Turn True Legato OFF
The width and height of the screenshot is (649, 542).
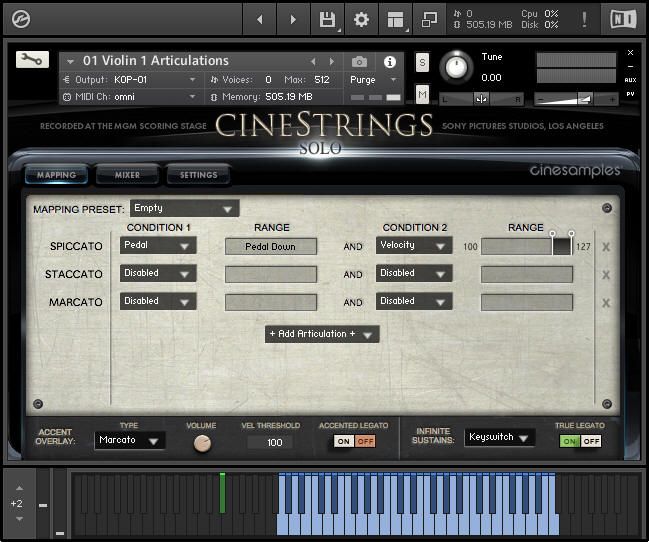[591, 441]
